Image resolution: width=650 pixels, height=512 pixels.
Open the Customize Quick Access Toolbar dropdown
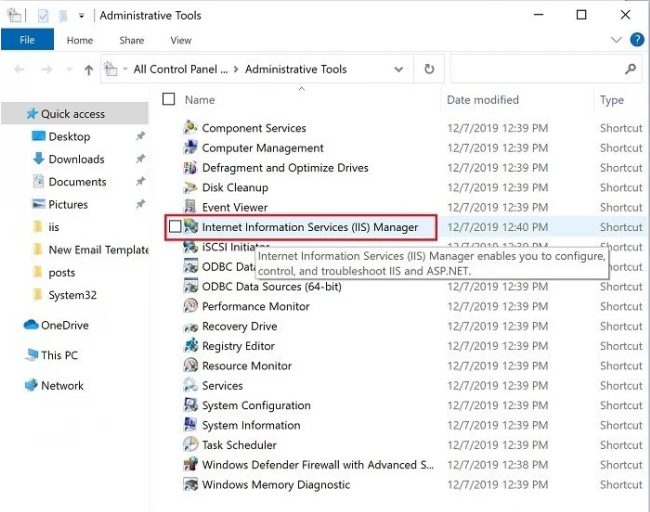[x=82, y=16]
